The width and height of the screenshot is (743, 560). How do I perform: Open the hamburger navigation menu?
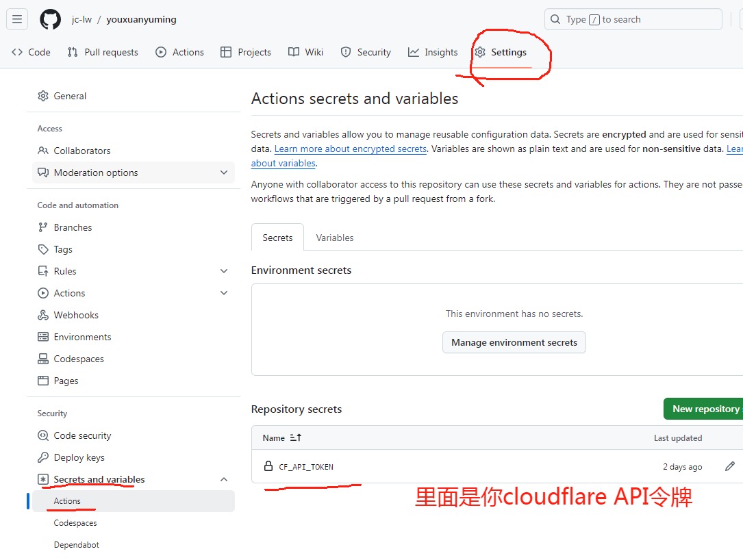point(17,19)
